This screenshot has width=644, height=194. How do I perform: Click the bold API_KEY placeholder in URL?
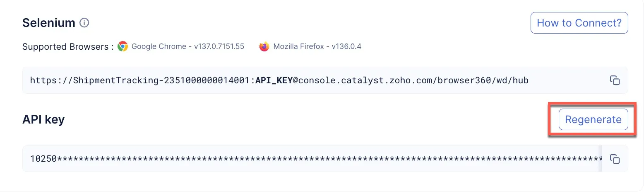click(274, 80)
